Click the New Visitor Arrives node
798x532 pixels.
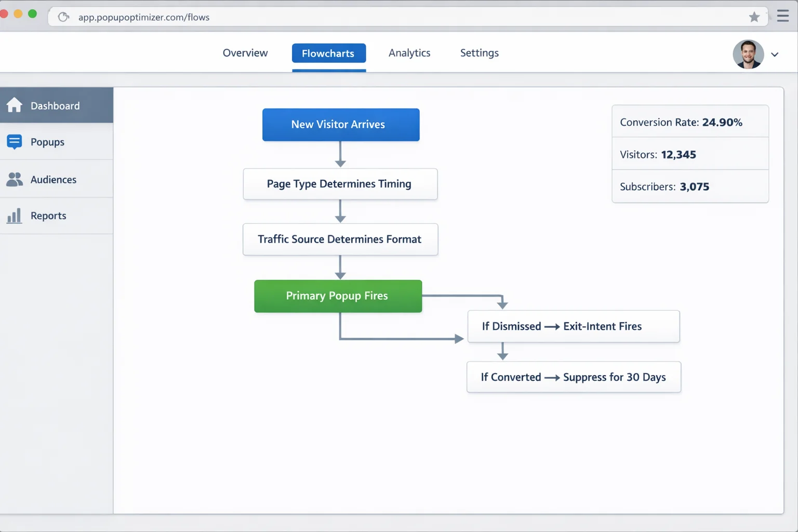click(340, 124)
